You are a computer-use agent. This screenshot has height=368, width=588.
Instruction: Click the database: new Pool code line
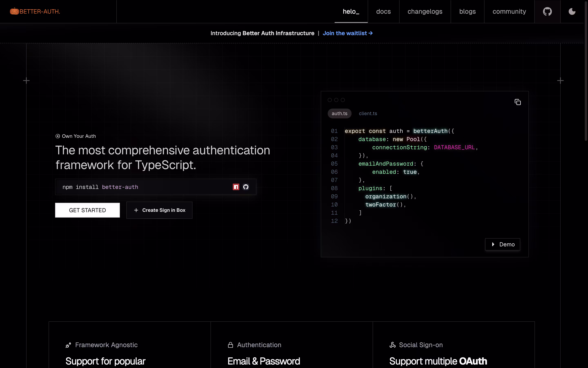tap(392, 139)
